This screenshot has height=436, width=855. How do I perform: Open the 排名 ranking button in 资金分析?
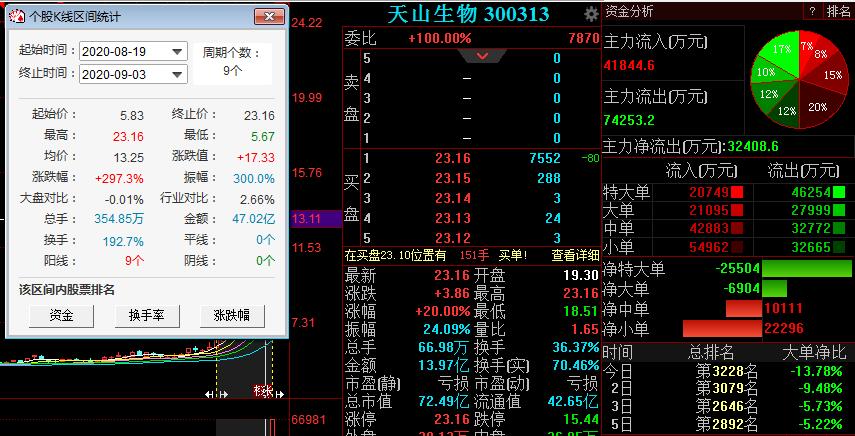839,11
